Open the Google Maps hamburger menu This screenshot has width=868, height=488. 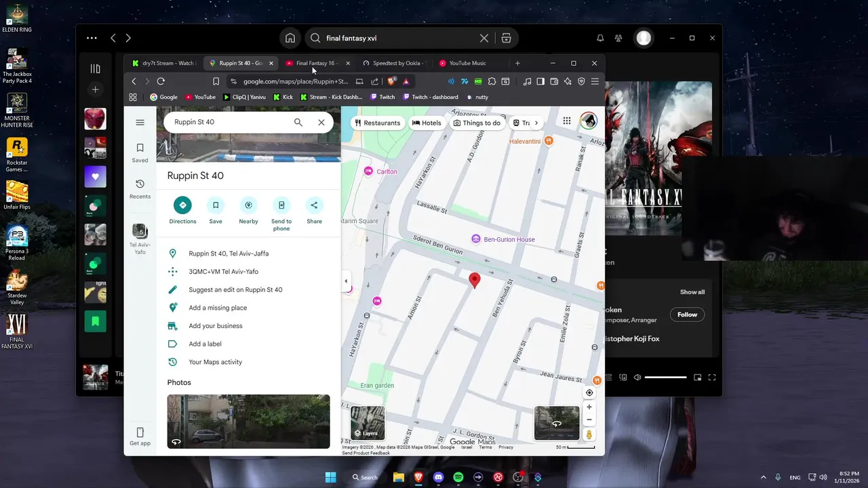pyautogui.click(x=140, y=123)
